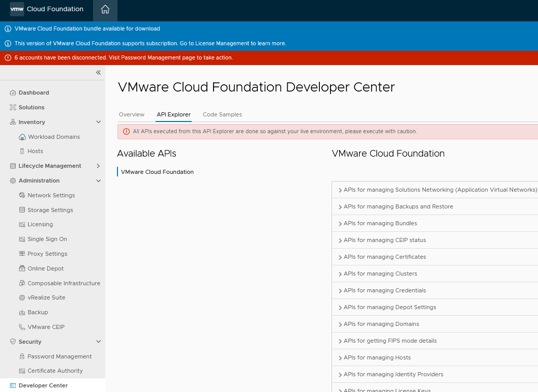Click the Hosts server icon
Screen dimensions: 538x392
[x=22, y=151]
